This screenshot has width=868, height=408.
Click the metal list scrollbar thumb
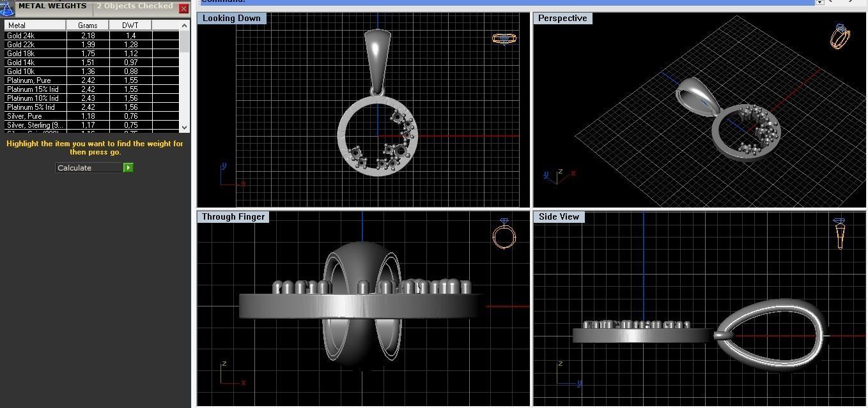tap(185, 41)
